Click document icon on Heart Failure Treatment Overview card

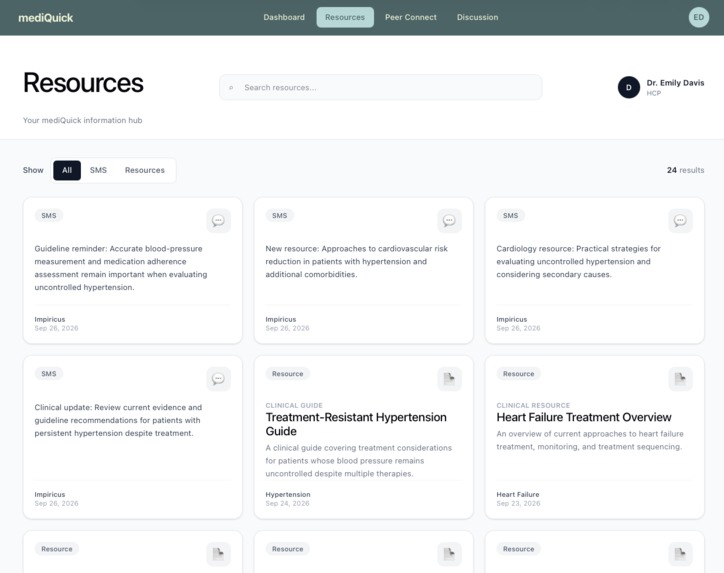point(680,379)
